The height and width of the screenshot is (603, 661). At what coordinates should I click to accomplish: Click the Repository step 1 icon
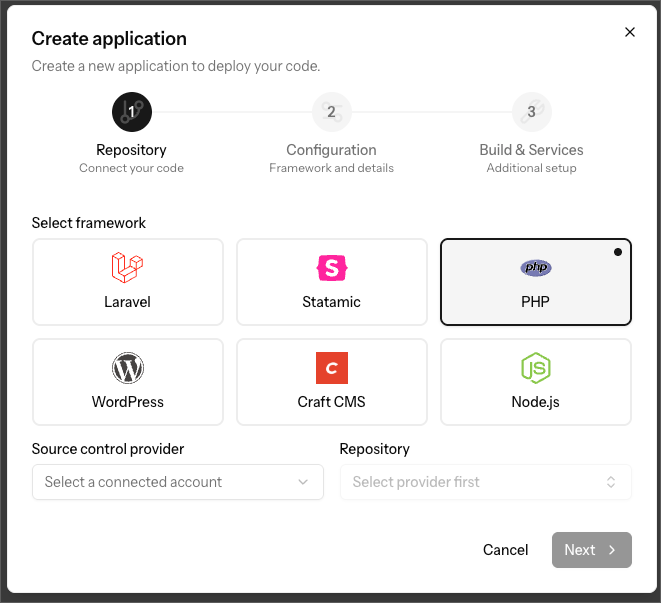pos(132,112)
